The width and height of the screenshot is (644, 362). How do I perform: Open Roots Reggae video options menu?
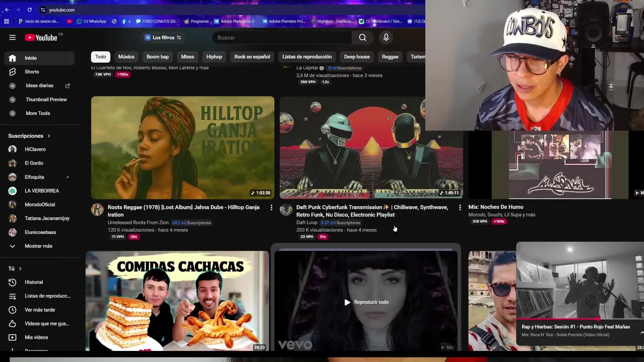click(271, 208)
